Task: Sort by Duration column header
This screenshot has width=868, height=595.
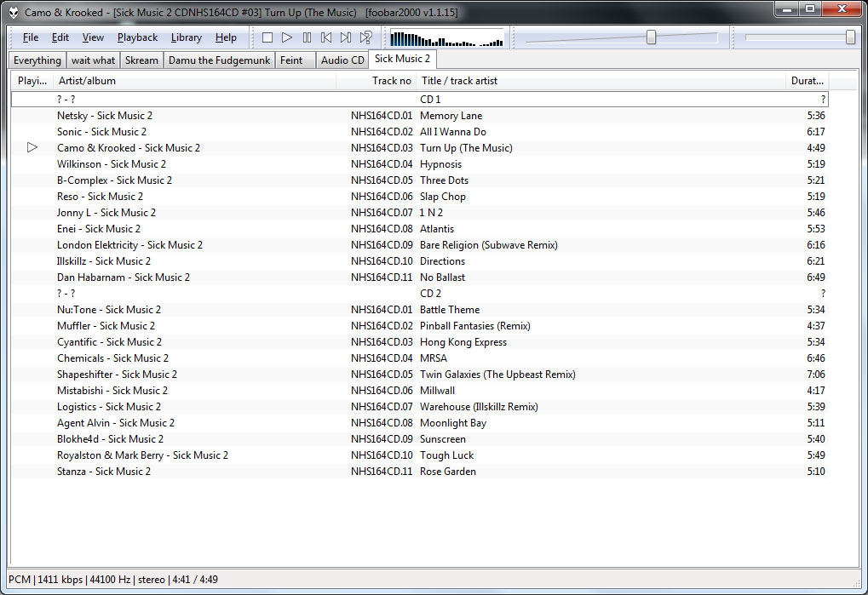Action: coord(808,81)
